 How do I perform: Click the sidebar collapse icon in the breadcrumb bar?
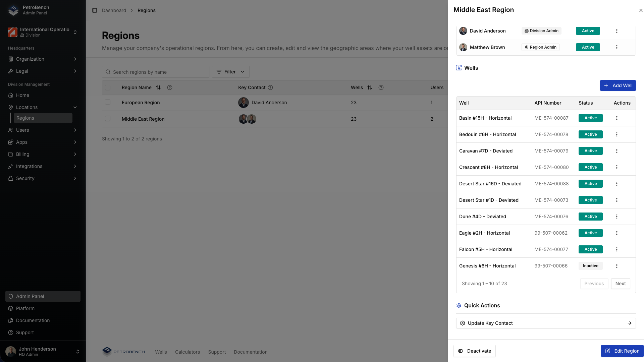(x=94, y=10)
